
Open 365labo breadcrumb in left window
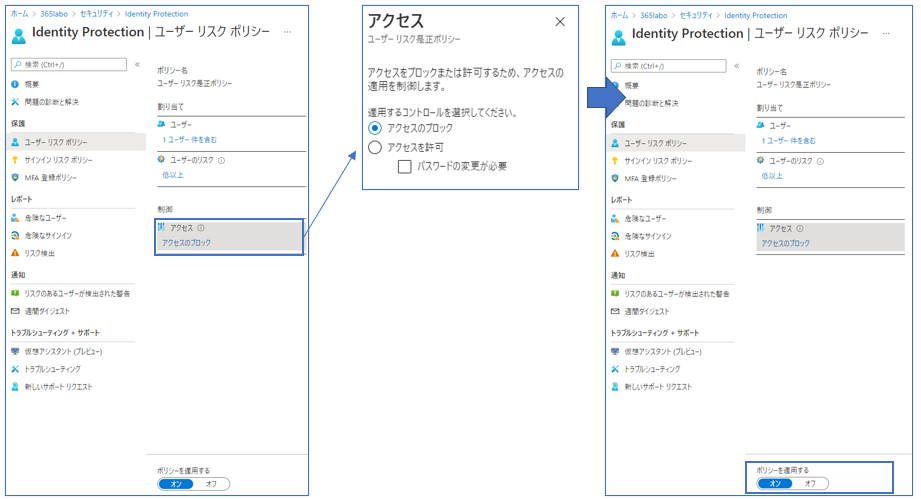[54, 14]
